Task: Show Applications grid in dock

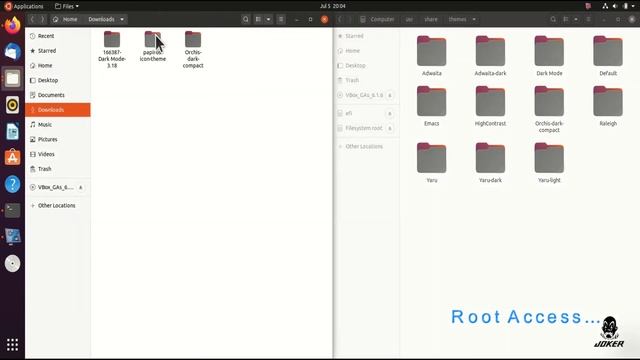Action: click(12, 344)
